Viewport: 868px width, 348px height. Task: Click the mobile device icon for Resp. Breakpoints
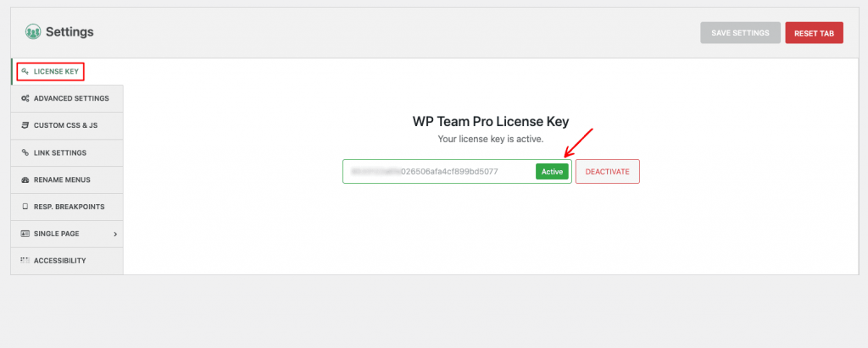[x=25, y=207]
